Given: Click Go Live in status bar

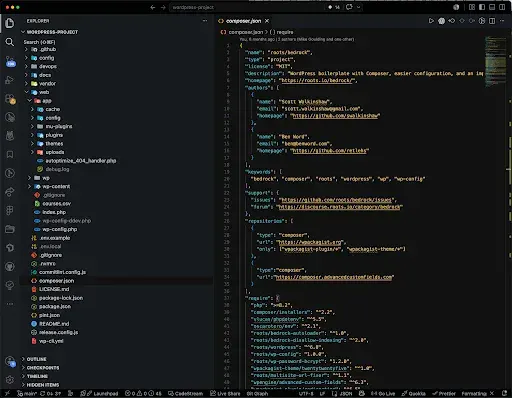Looking at the screenshot, I should 383,394.
